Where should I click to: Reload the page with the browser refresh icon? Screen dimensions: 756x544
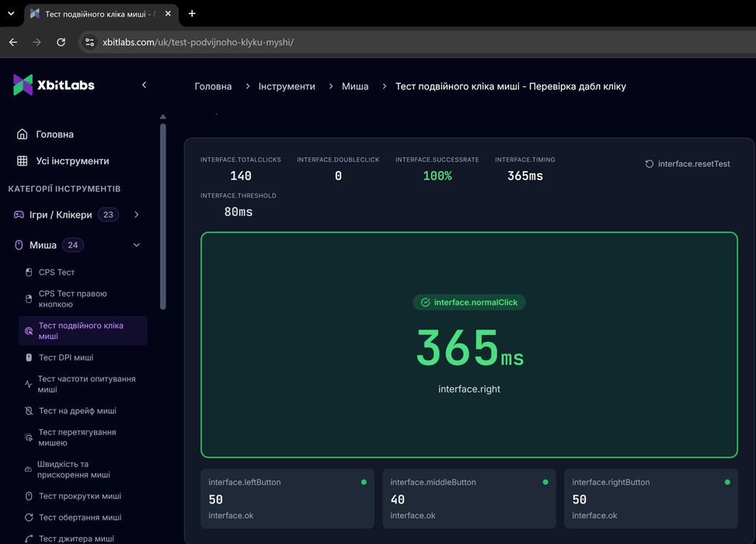tap(61, 42)
